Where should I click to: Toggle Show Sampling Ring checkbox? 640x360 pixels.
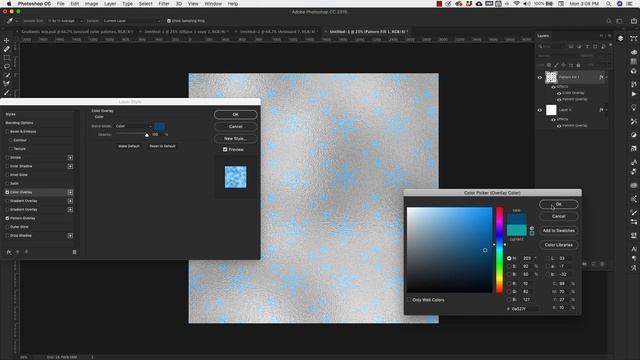[x=169, y=21]
